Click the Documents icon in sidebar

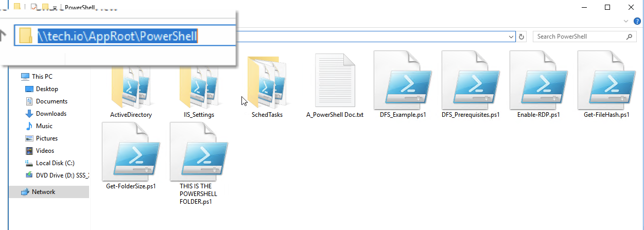(x=29, y=101)
